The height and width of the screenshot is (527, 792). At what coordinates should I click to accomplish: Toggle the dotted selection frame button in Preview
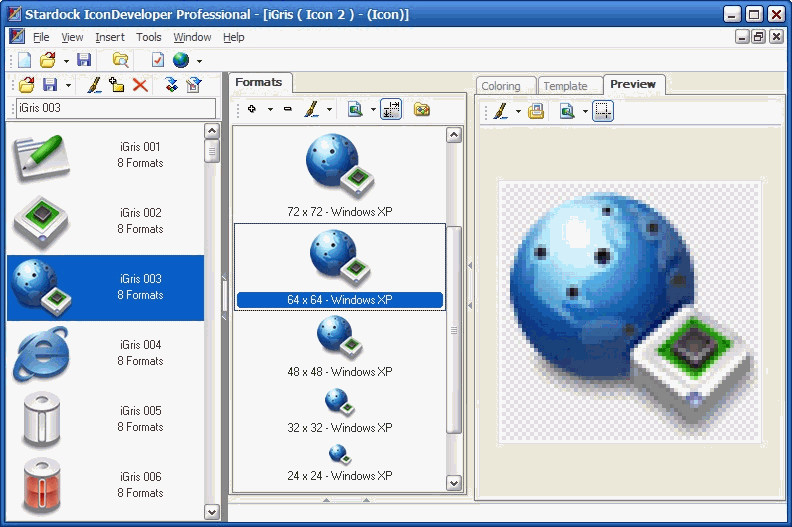pos(603,111)
